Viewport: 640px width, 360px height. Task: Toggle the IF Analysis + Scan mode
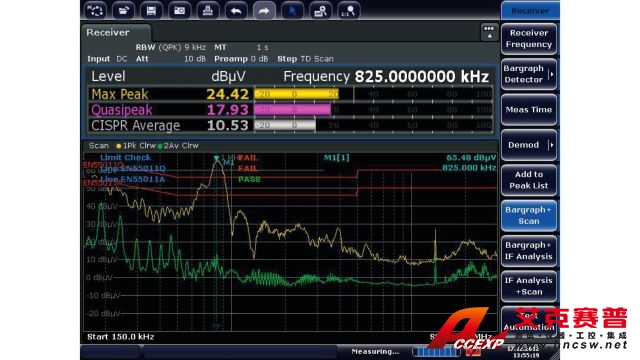tap(529, 286)
